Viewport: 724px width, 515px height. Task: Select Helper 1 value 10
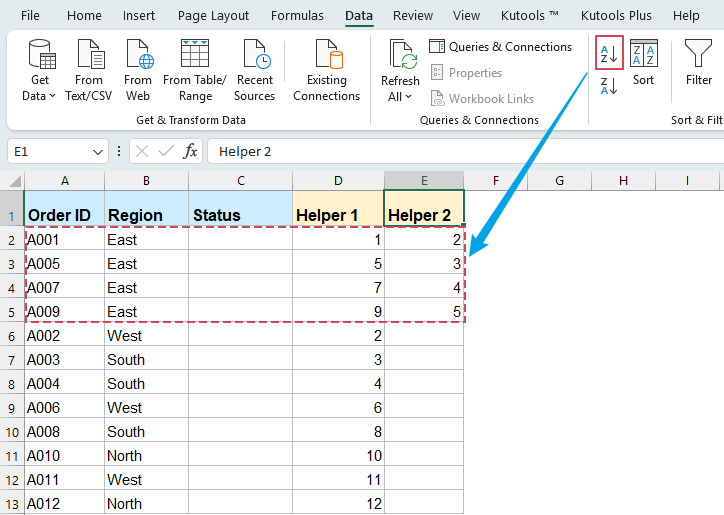pos(338,456)
